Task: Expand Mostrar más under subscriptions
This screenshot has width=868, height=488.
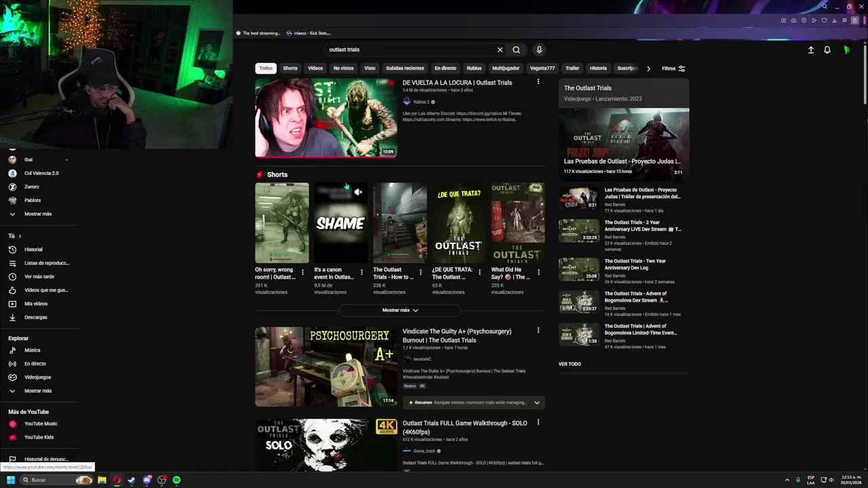Action: 37,214
